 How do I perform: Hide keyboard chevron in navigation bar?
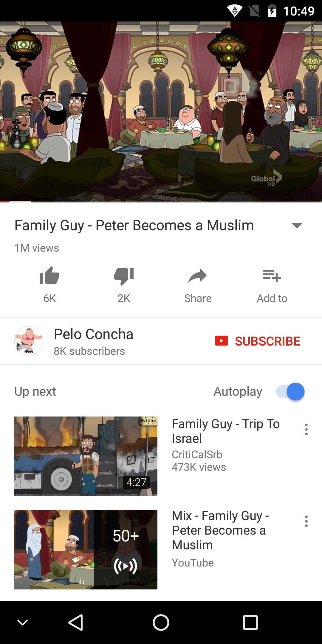click(x=23, y=623)
